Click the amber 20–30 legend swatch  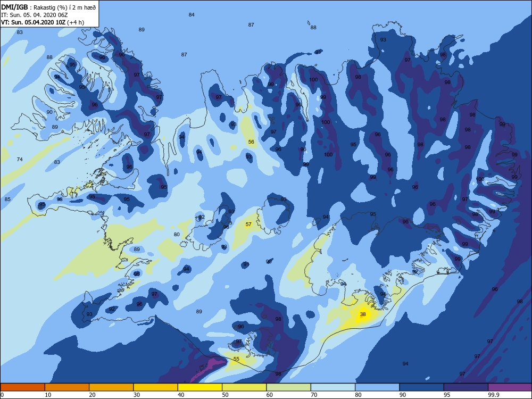[111, 387]
